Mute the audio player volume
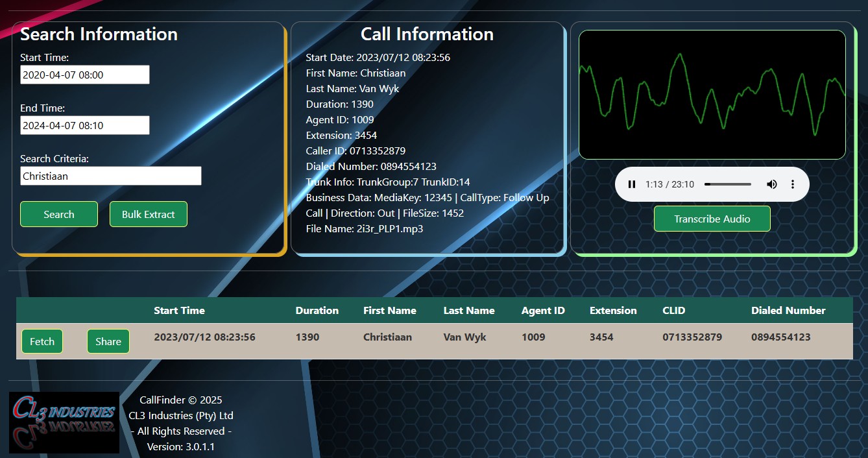The image size is (868, 458). [x=771, y=184]
